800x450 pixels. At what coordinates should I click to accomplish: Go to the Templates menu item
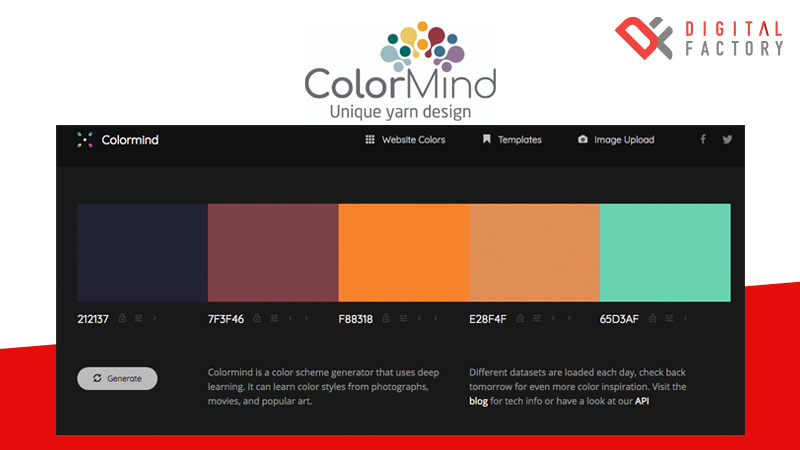(512, 140)
